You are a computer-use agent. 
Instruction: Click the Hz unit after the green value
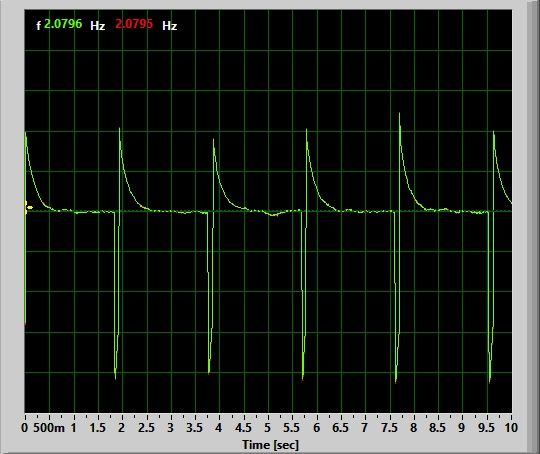97,25
